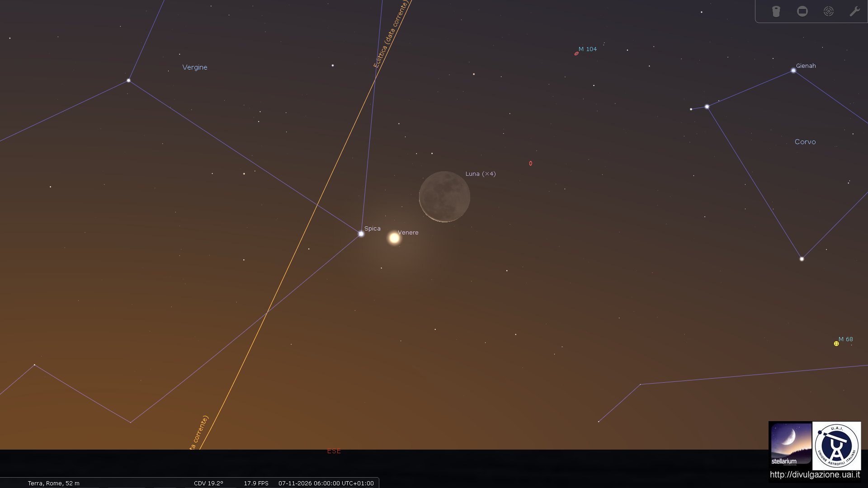Click the "Venere" label

tap(408, 233)
